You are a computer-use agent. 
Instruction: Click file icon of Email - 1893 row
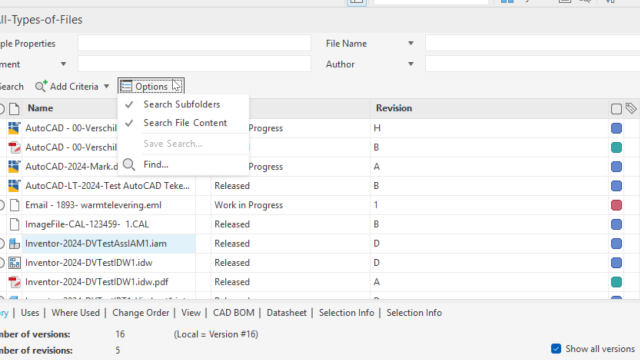click(x=14, y=205)
